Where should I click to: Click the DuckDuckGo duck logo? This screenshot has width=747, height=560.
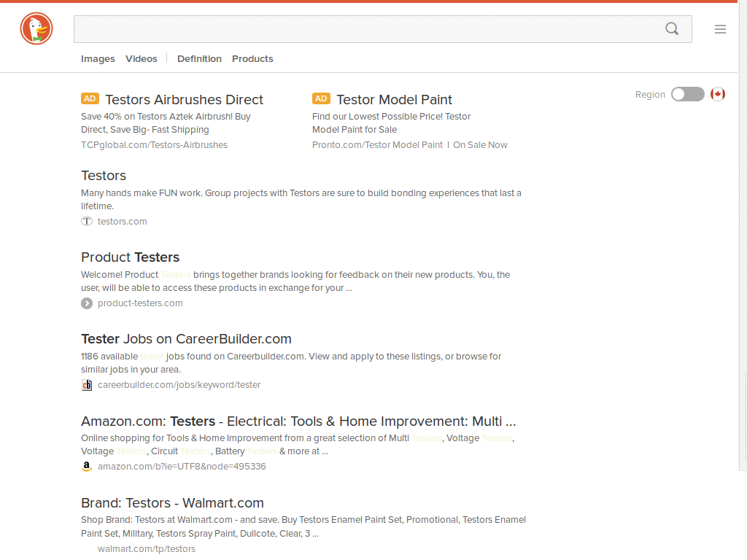point(36,28)
